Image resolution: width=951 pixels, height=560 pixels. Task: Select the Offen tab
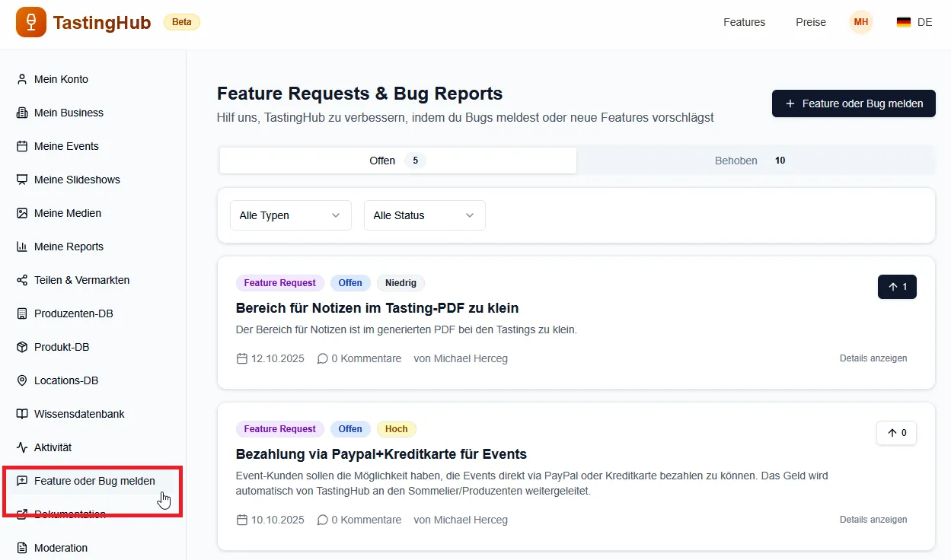[x=397, y=161]
